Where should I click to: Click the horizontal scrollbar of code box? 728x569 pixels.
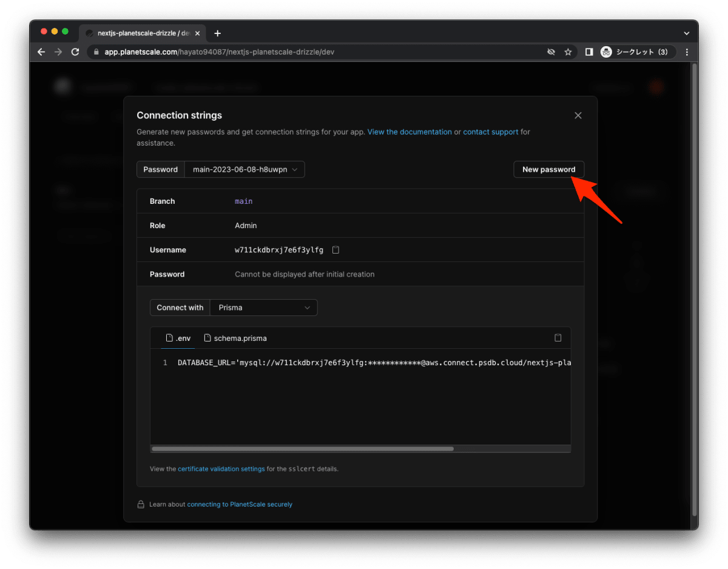click(302, 449)
